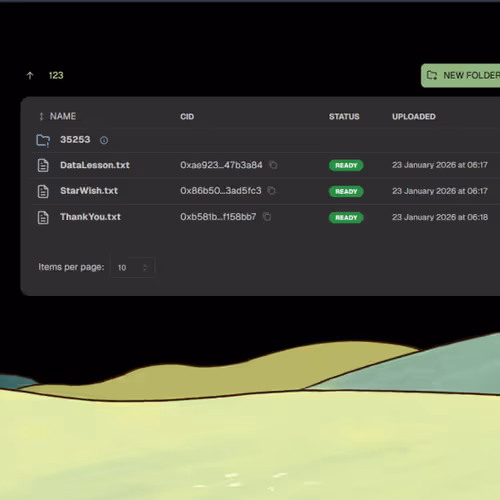
Task: Copy CID of ThankYou.txt
Action: click(x=267, y=217)
